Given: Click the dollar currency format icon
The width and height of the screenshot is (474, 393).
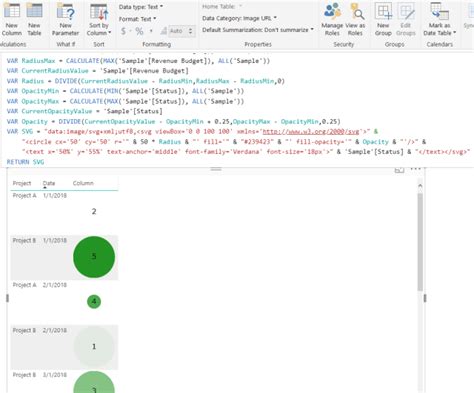Looking at the screenshot, I should (123, 31).
